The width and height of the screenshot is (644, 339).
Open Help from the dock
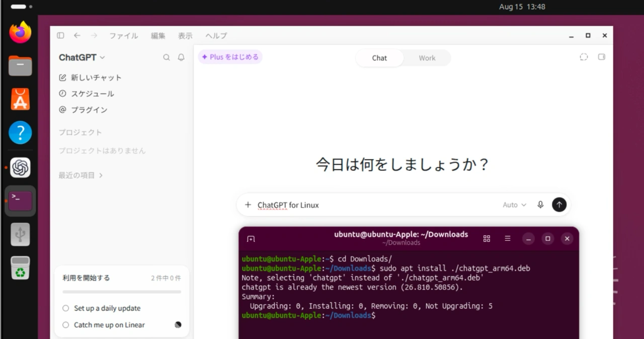coord(20,132)
